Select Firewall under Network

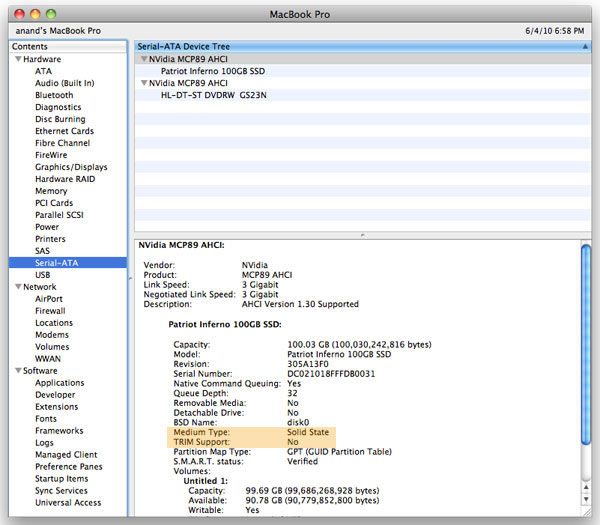[x=50, y=311]
